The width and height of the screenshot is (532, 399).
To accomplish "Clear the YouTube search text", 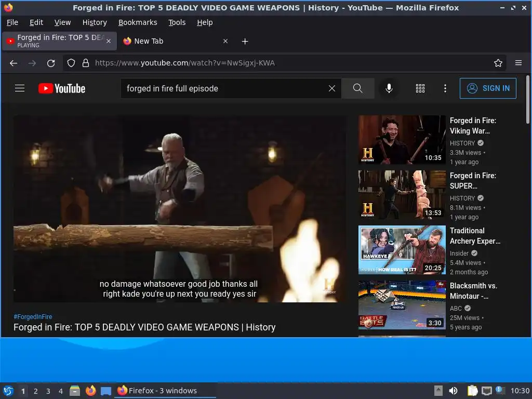I will click(x=332, y=88).
